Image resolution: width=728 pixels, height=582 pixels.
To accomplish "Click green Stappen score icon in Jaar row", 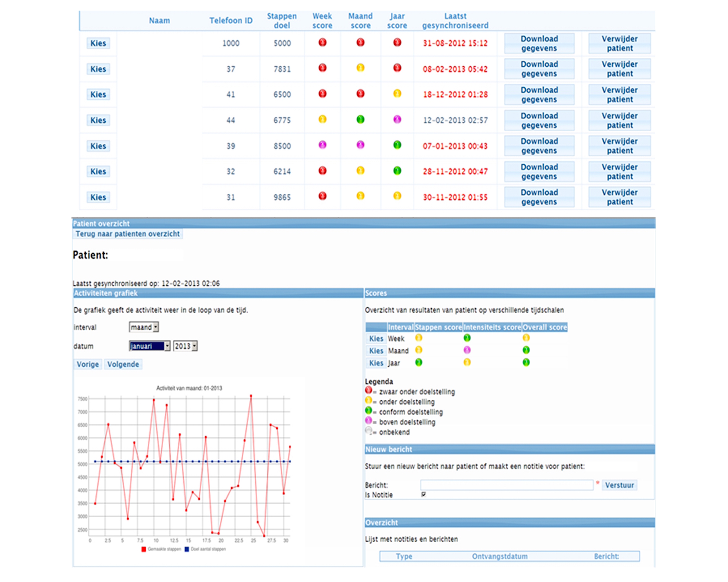I will tap(419, 362).
